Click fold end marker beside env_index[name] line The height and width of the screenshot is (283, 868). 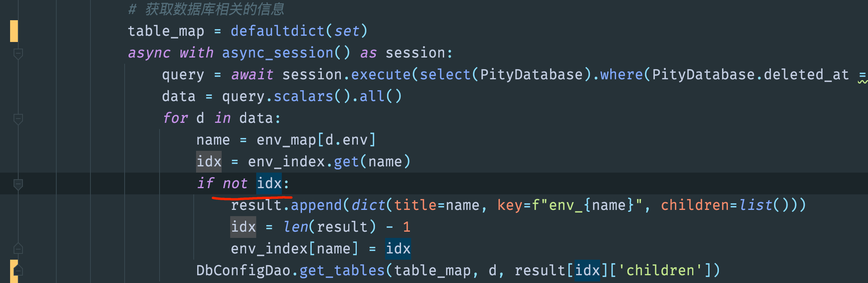pyautogui.click(x=18, y=248)
